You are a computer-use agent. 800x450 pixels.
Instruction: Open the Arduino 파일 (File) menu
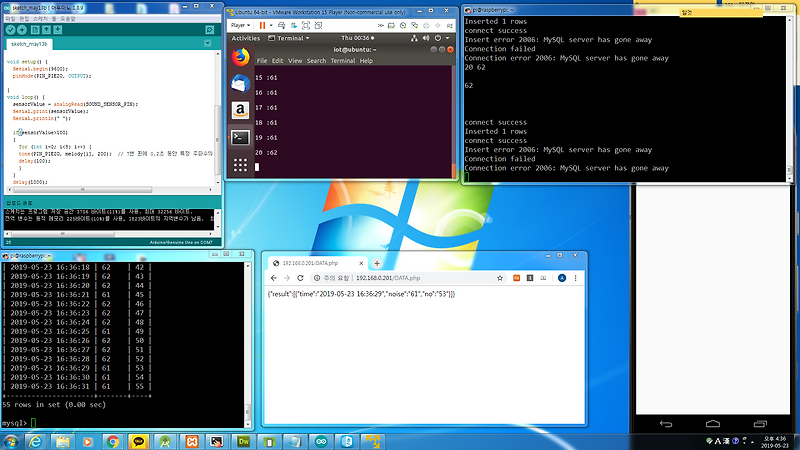point(10,18)
